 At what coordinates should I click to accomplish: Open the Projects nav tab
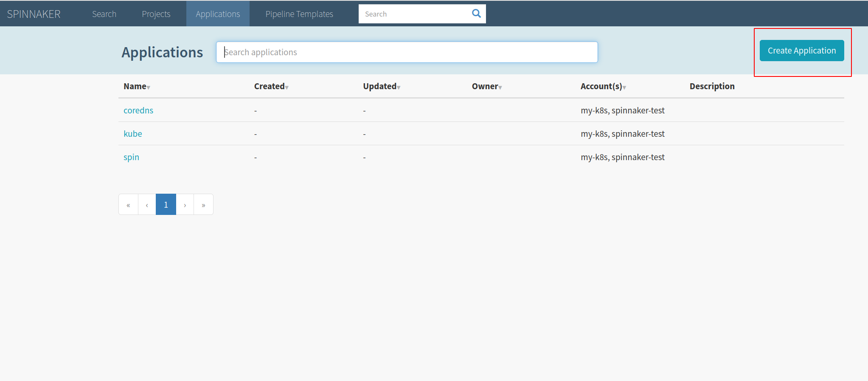156,14
